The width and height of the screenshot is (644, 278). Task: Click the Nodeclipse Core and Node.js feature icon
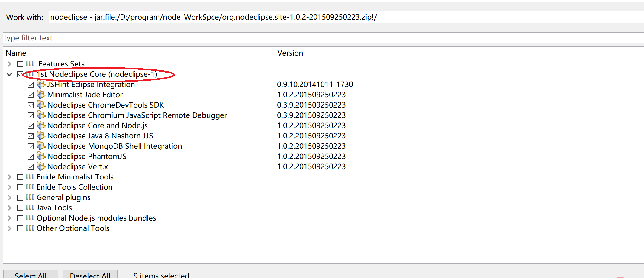tap(41, 125)
